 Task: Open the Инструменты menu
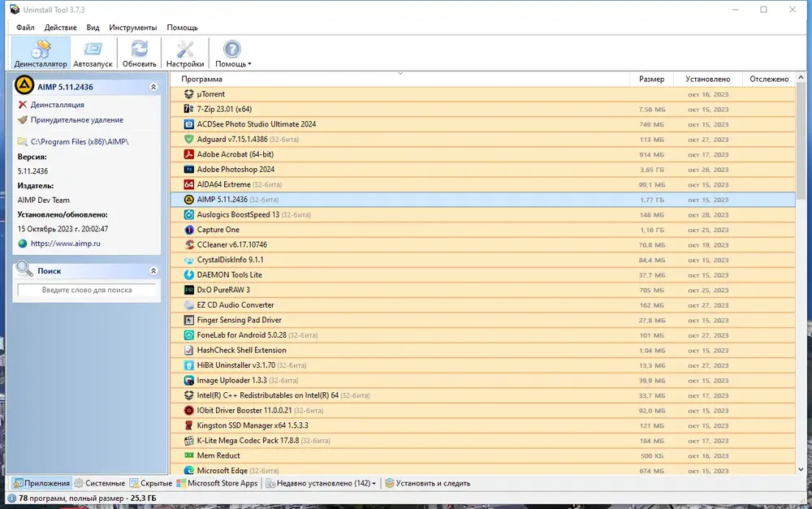(x=132, y=28)
